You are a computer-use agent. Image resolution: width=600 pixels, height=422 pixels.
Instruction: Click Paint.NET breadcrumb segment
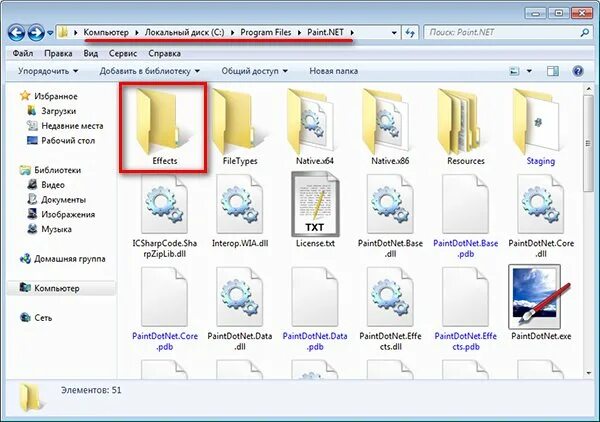coord(325,33)
